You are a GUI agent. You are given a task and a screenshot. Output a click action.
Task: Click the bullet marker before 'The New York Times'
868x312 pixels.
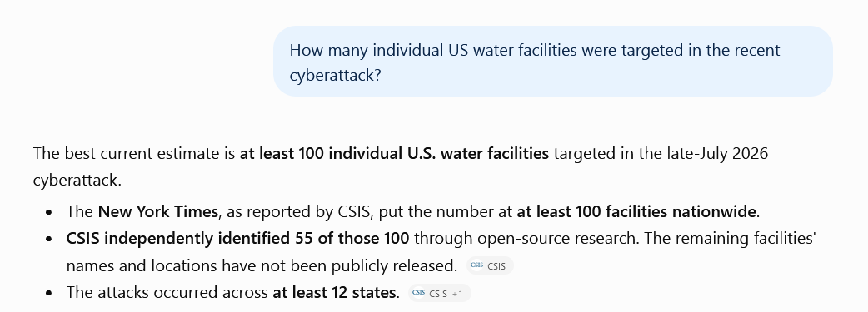(50, 212)
